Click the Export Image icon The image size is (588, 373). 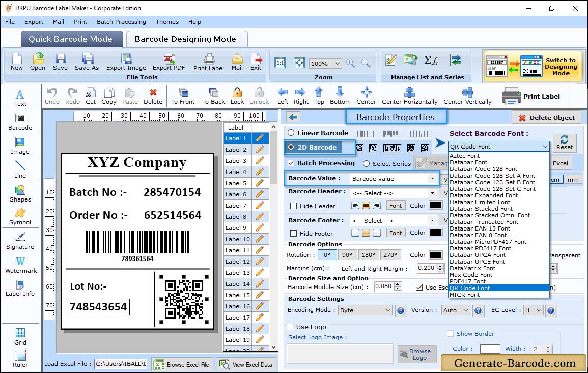(x=126, y=62)
